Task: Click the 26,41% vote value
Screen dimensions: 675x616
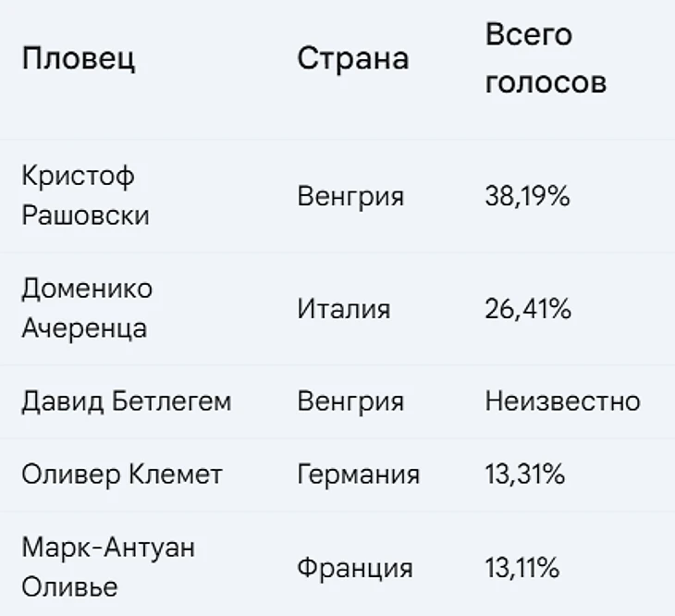Action: tap(527, 309)
